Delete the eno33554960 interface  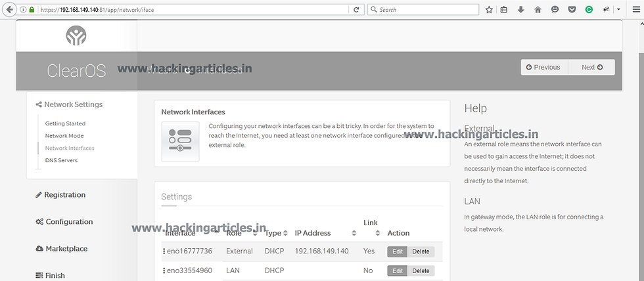click(421, 270)
